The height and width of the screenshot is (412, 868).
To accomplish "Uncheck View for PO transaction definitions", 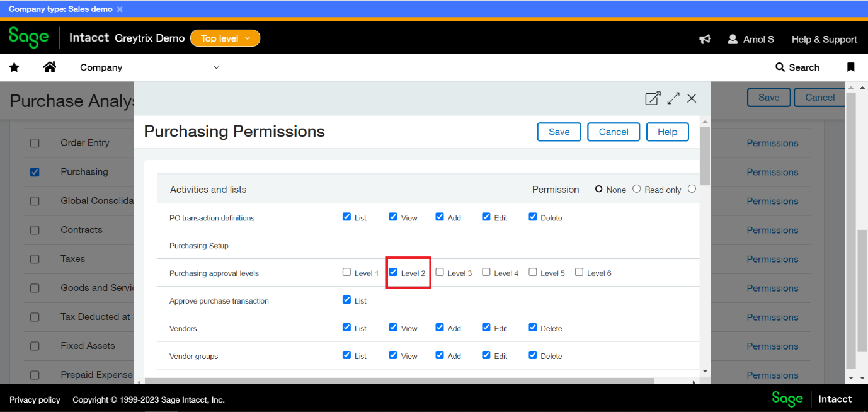I will [393, 217].
